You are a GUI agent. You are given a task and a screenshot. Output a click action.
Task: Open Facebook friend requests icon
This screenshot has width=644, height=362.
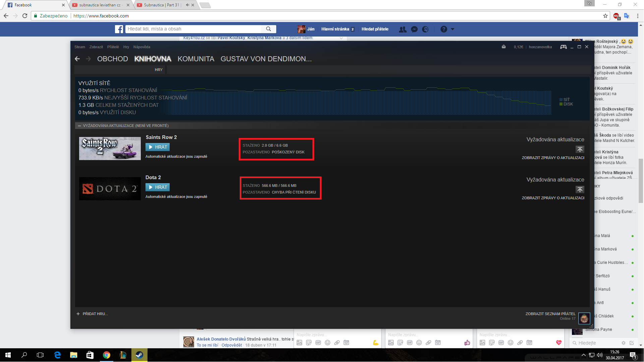click(x=403, y=29)
